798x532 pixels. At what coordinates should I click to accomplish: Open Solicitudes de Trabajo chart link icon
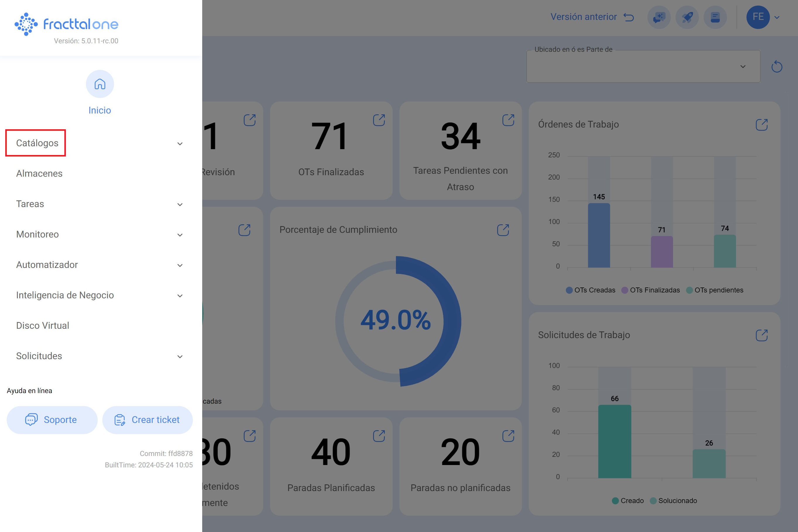[x=761, y=335]
